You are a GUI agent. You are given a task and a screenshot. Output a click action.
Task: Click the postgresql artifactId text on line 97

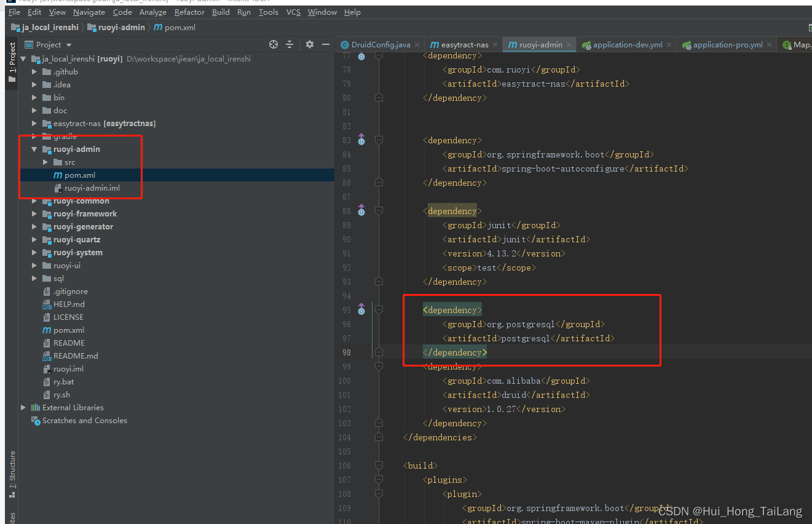click(526, 338)
